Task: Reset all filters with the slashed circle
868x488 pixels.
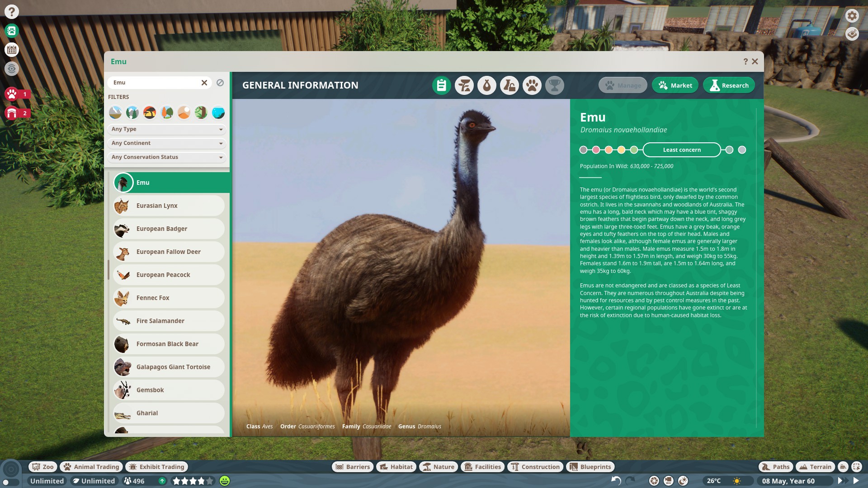Action: (x=220, y=83)
